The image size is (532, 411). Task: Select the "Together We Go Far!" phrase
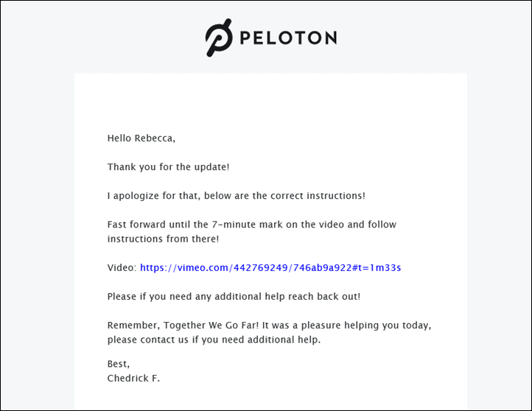point(211,325)
